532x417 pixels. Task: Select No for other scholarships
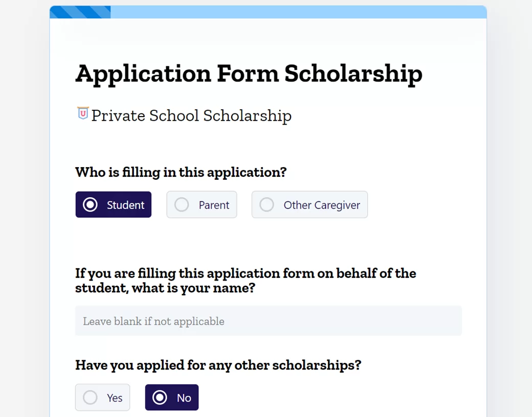[172, 398]
